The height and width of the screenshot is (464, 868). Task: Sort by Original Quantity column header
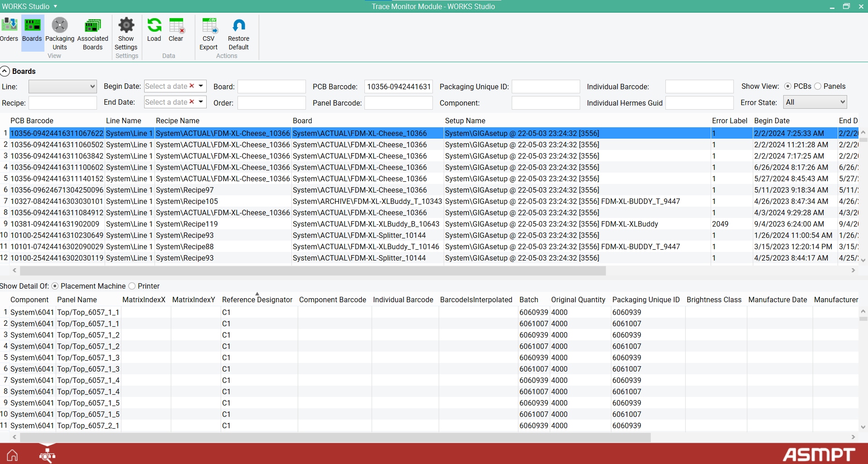[x=578, y=300]
